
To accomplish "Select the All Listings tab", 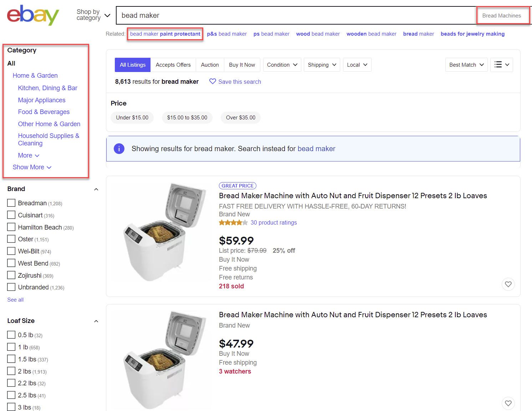I will coord(133,65).
